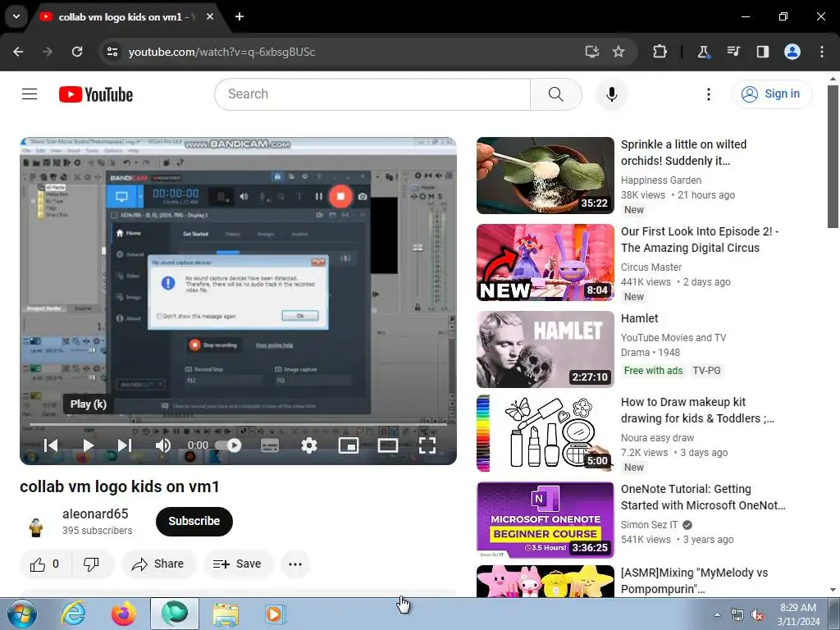Open Sprinkle a little on wilted orchids thumbnail
This screenshot has height=630, width=840.
546,176
